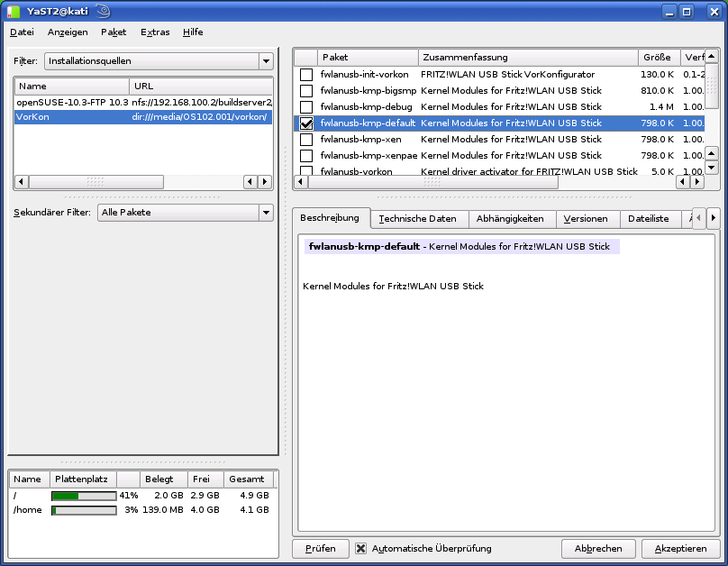Click horizontal scrollbar thumb of sources list
This screenshot has width=728, height=566.
[96, 181]
